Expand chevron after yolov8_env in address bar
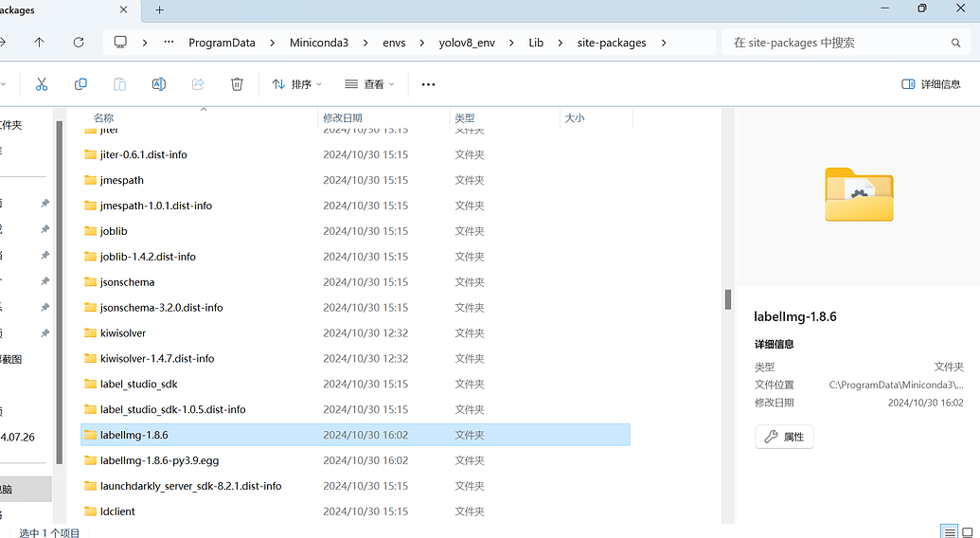The height and width of the screenshot is (538, 980). click(512, 43)
